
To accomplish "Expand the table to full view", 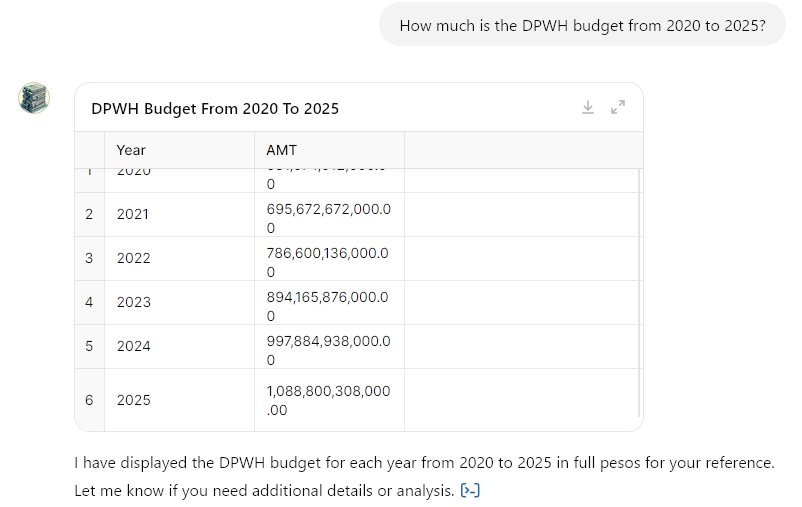I will coord(618,107).
